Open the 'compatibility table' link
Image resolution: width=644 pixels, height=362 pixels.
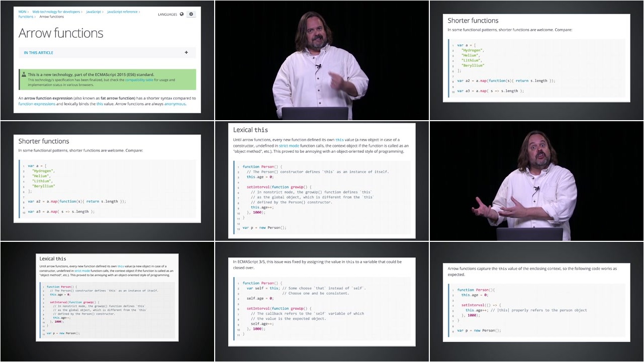click(x=139, y=80)
